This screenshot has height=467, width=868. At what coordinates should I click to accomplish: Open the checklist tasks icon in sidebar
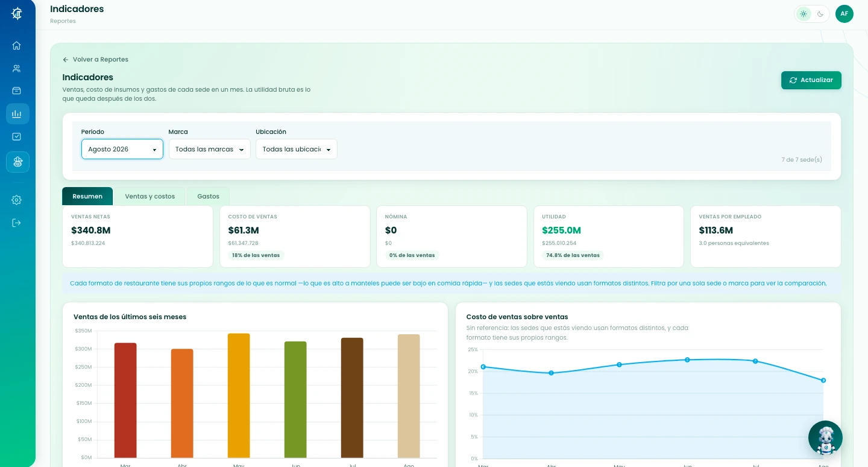pyautogui.click(x=17, y=137)
